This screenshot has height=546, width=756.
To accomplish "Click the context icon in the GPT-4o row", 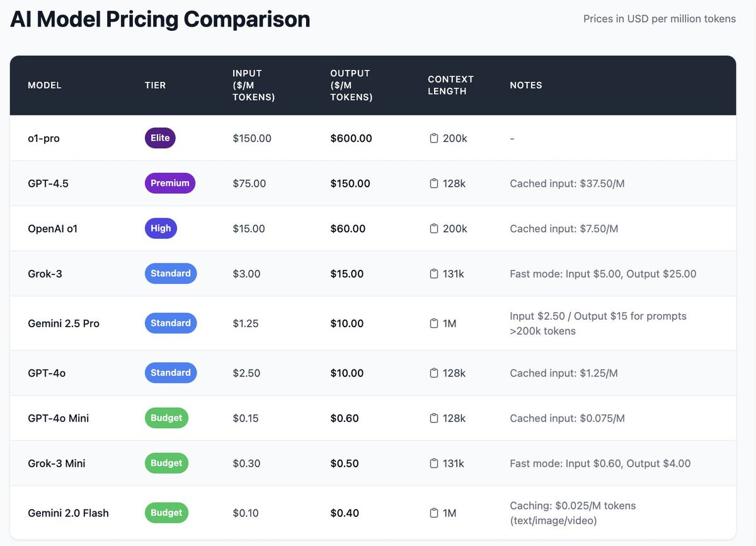I will coord(433,373).
